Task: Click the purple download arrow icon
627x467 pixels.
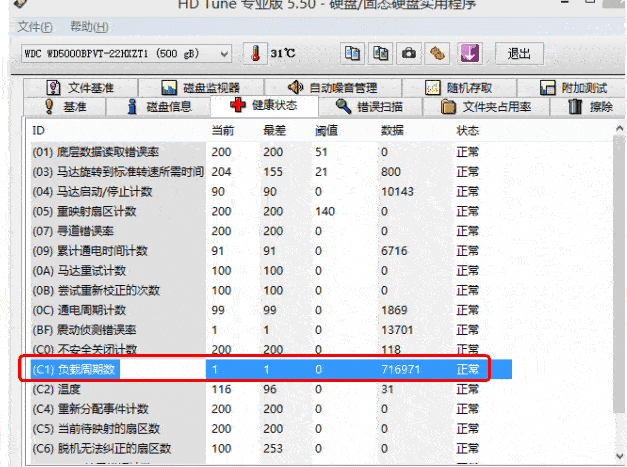Action: pos(470,53)
